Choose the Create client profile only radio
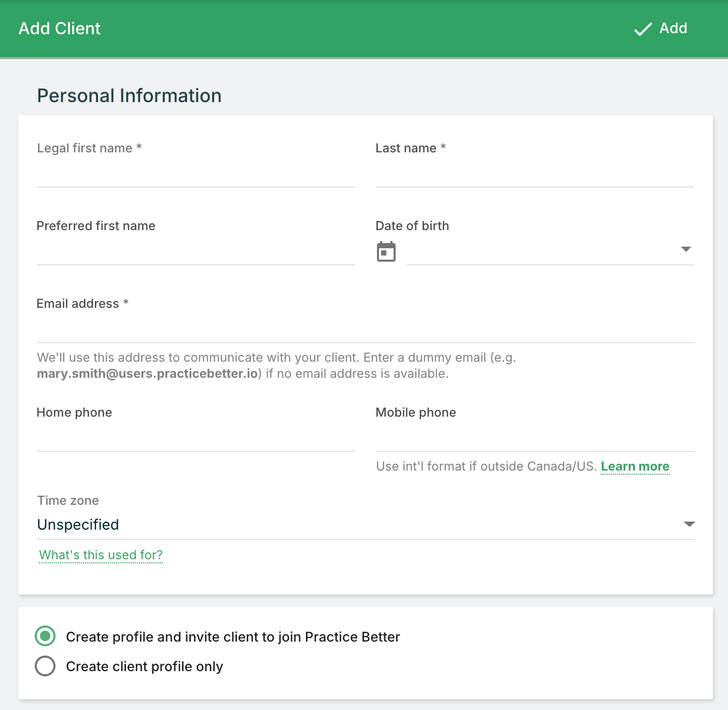Screen dimensions: 728x710 [45, 666]
